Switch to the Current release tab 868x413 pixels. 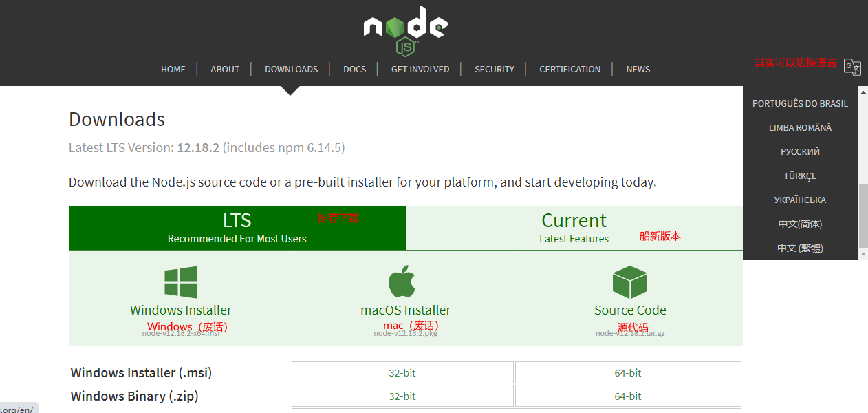pos(574,228)
